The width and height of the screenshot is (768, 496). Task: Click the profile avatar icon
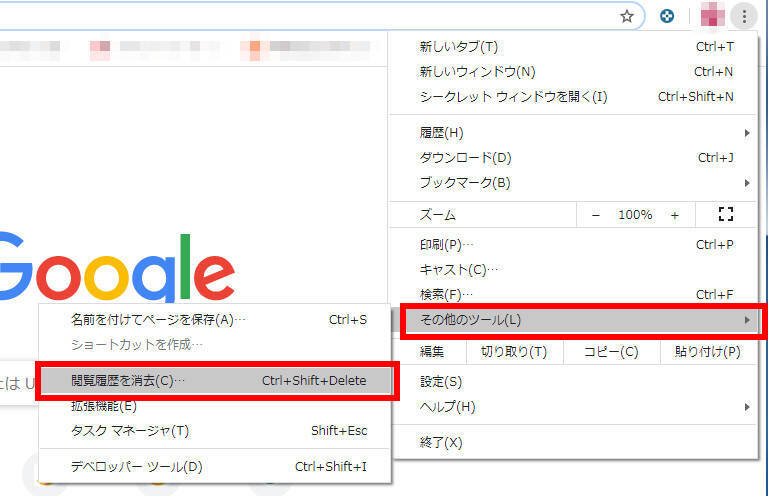coord(713,16)
